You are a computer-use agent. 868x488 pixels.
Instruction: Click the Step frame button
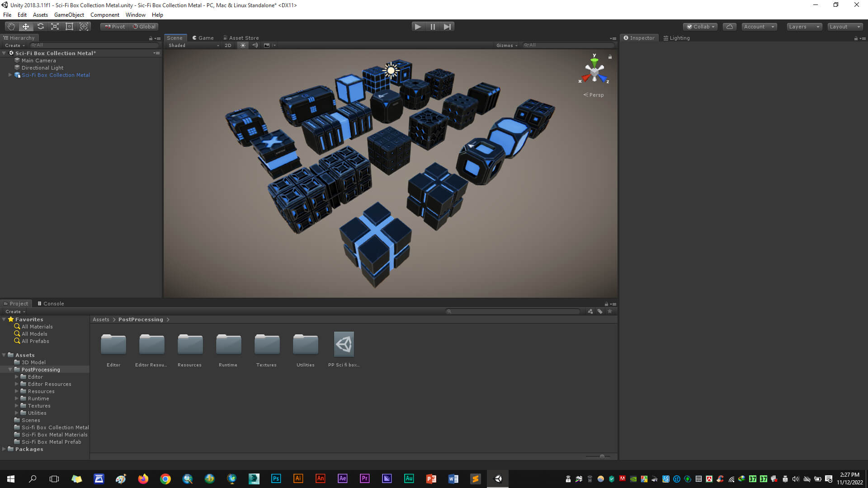(x=447, y=27)
